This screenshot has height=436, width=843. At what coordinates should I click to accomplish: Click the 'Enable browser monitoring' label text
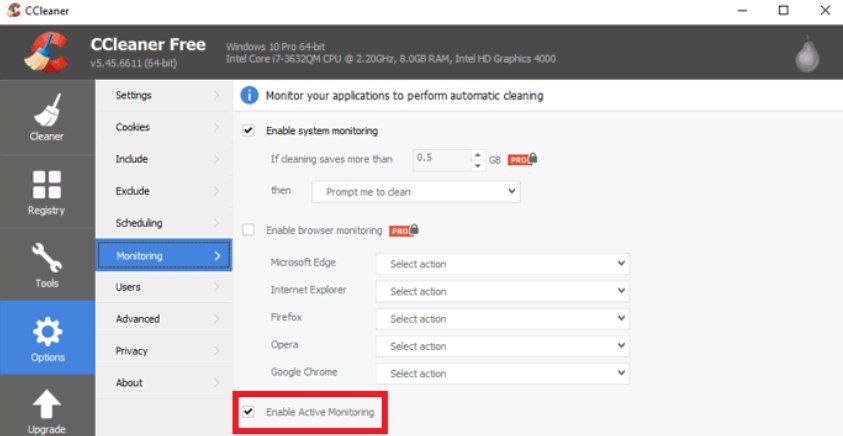click(x=324, y=231)
